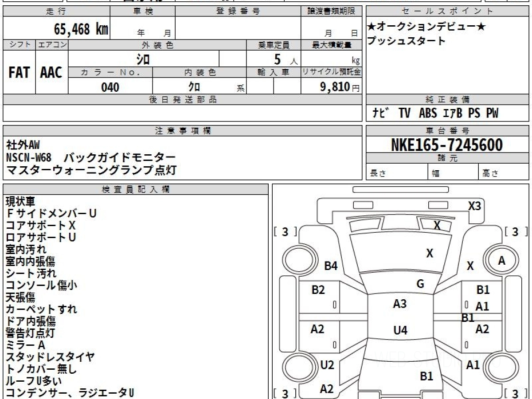Screen dimensions: 532x399
Task: Select the chassis number NKE165-7245600
Action: click(x=447, y=145)
